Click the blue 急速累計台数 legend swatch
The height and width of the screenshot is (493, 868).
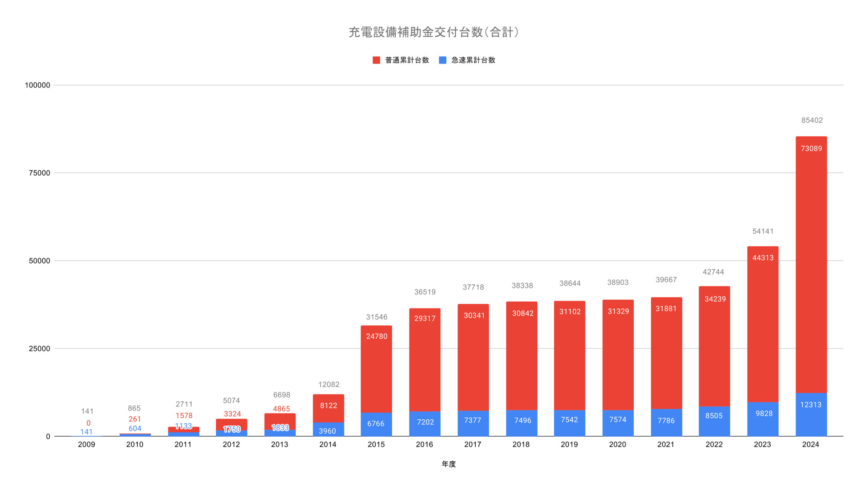[442, 60]
